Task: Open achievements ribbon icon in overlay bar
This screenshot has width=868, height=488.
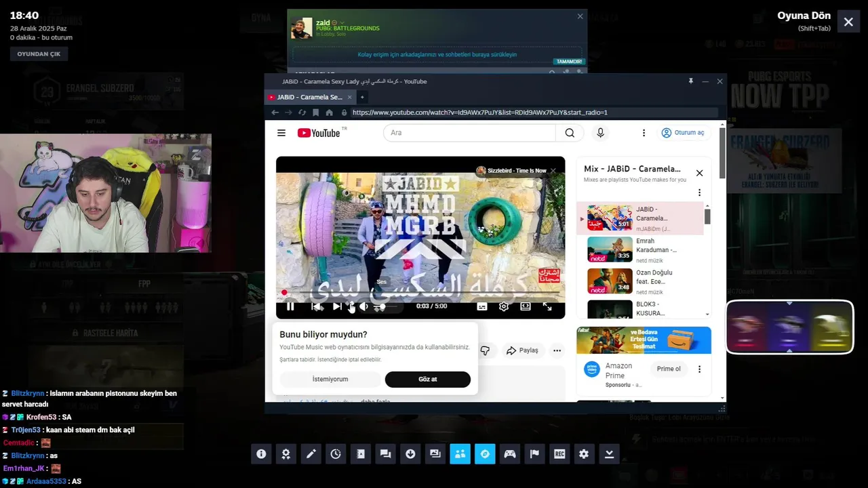Action: pos(286,454)
